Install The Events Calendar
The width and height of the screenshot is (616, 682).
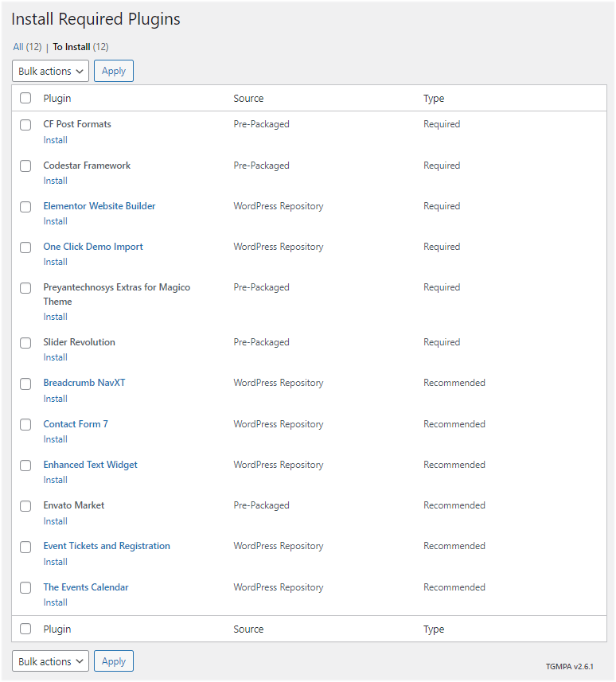click(x=55, y=602)
